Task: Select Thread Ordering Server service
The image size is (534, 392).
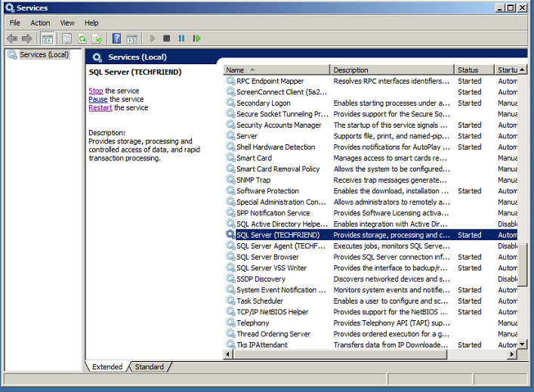Action: (371, 333)
